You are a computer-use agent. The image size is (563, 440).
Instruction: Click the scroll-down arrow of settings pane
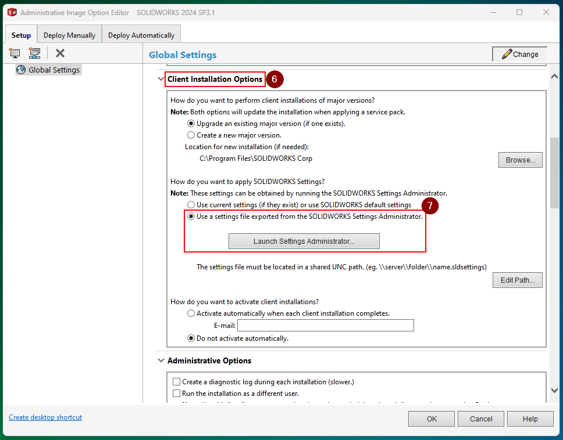coord(554,390)
